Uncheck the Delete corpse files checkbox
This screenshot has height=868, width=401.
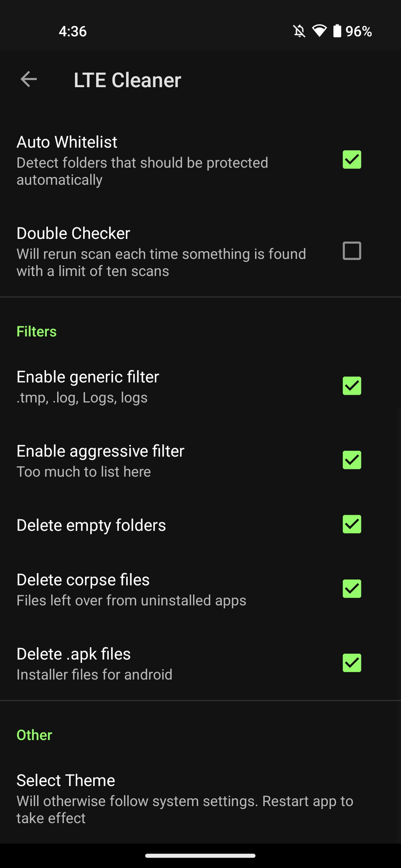click(352, 589)
